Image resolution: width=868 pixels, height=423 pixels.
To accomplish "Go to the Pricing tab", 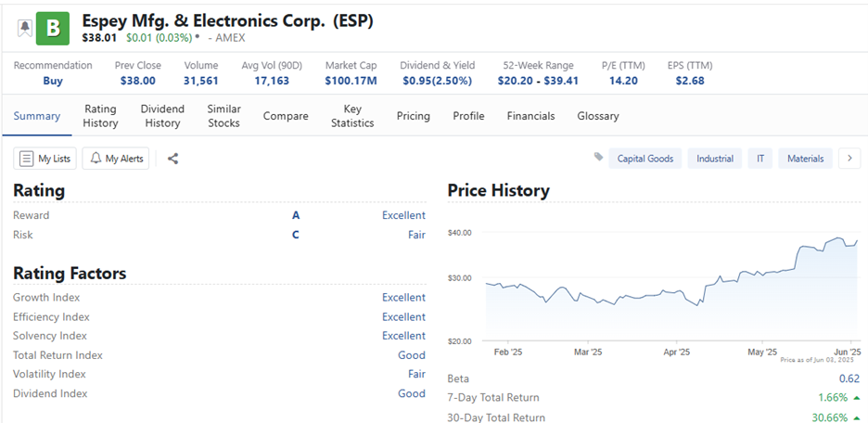I will click(x=414, y=116).
